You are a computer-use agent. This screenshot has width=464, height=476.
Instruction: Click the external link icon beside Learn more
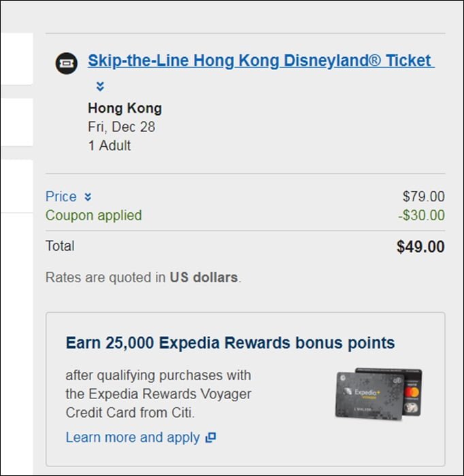[210, 437]
